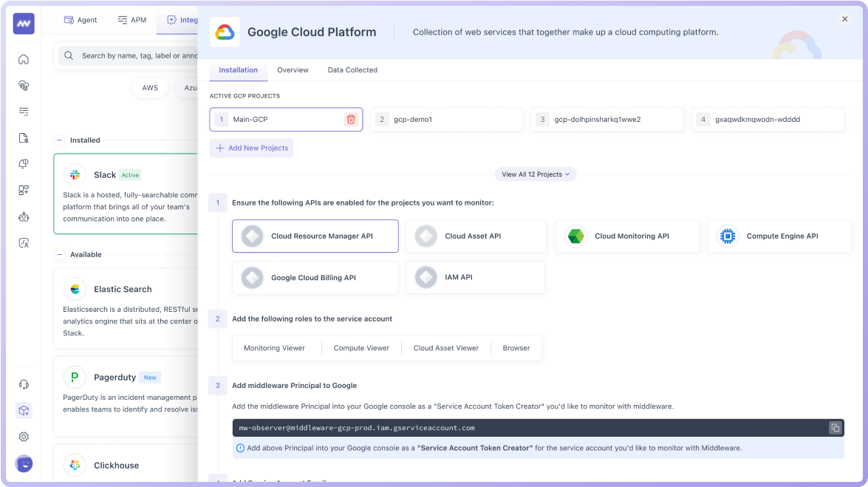The height and width of the screenshot is (487, 868).
Task: Click the search magnifier icon
Action: tap(69, 55)
